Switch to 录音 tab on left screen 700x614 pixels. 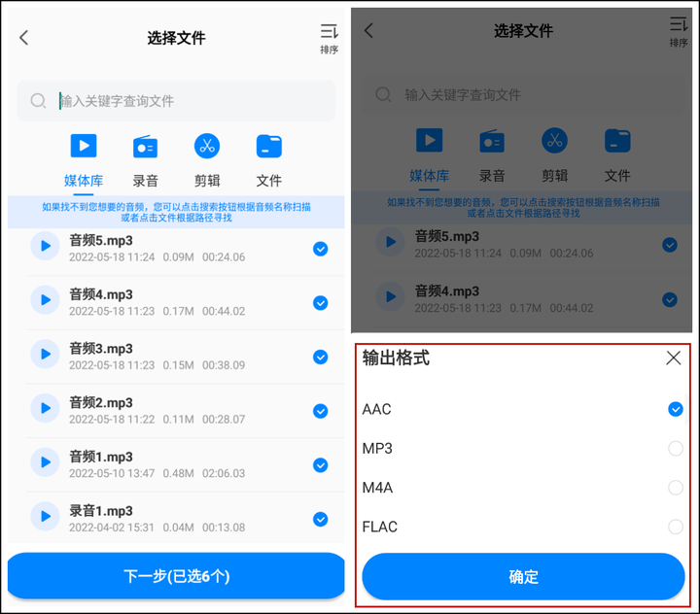point(146,160)
